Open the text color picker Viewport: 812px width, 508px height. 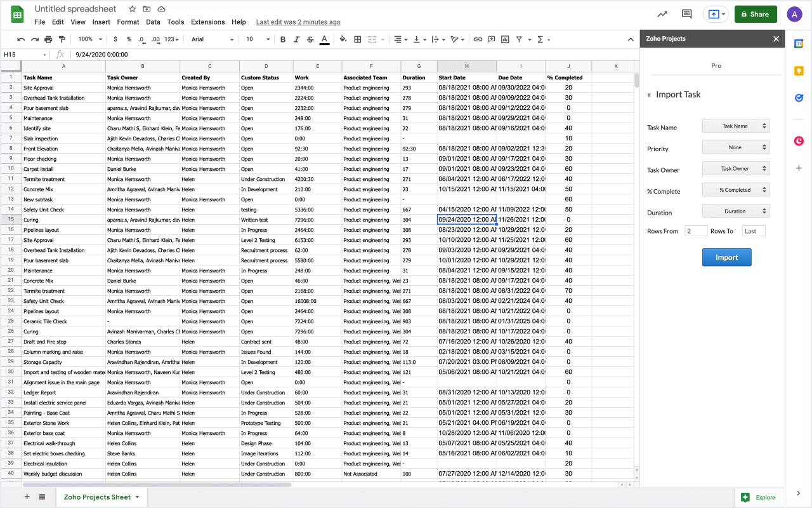(324, 39)
